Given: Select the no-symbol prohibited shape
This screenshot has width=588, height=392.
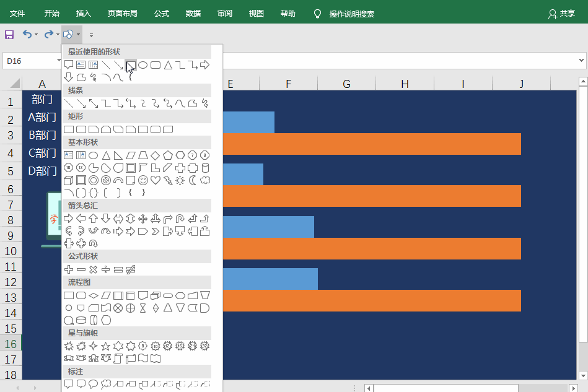Looking at the screenshot, I should (x=106, y=180).
